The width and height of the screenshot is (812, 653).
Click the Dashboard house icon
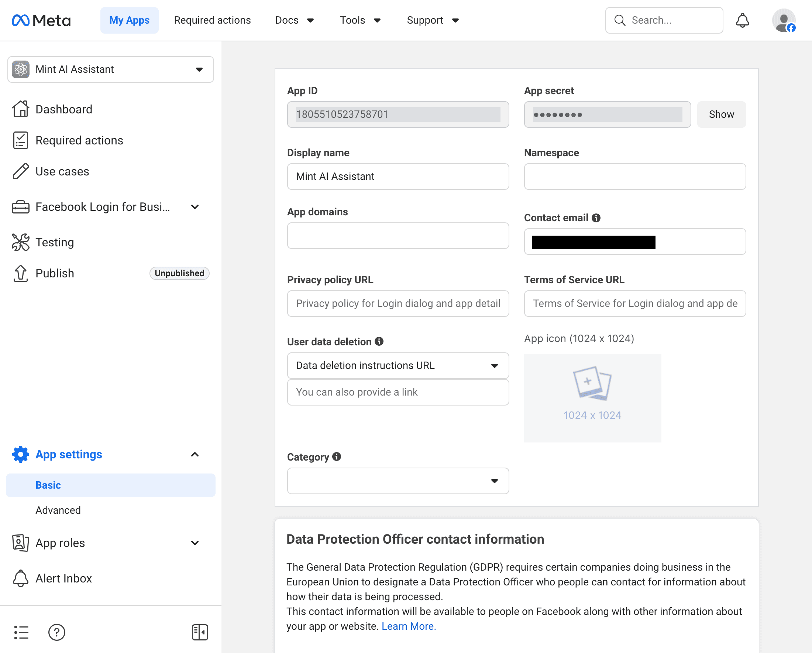(x=20, y=109)
